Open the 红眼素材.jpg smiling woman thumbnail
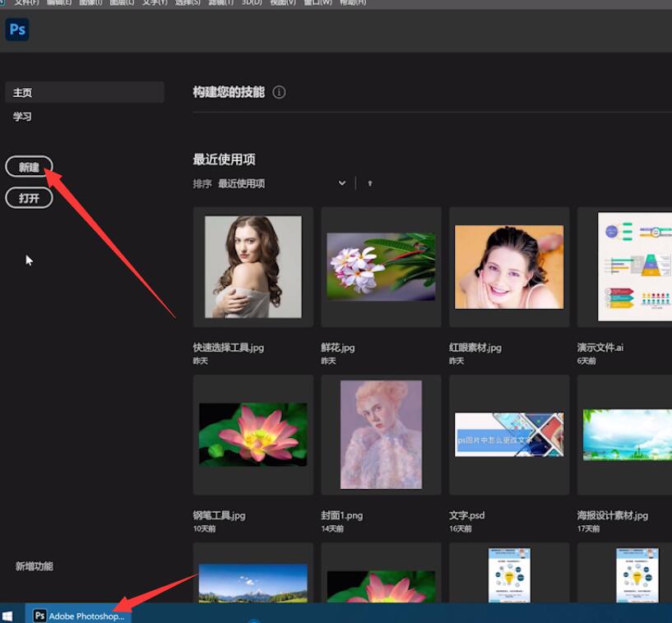672x623 pixels. coord(509,267)
